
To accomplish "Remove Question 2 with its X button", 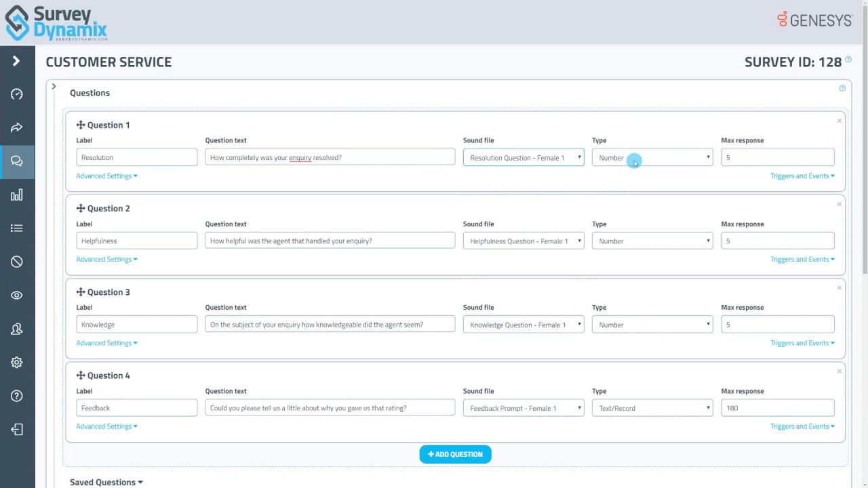I will [x=839, y=204].
